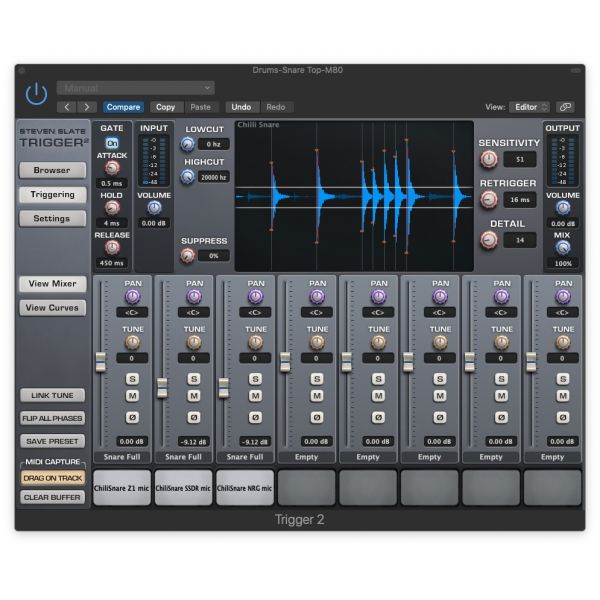This screenshot has height=600, width=600.
Task: Click the retrigger value field 16 ms
Action: pos(520,200)
